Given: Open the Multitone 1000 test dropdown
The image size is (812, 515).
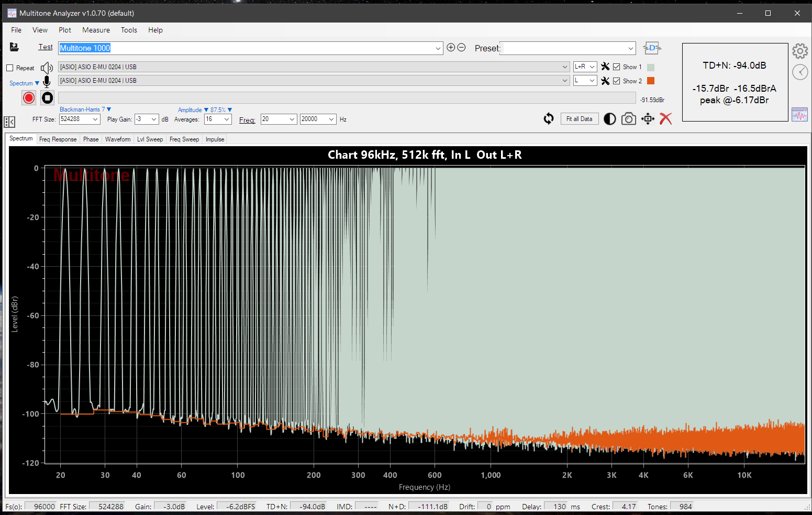Looking at the screenshot, I should coord(438,48).
